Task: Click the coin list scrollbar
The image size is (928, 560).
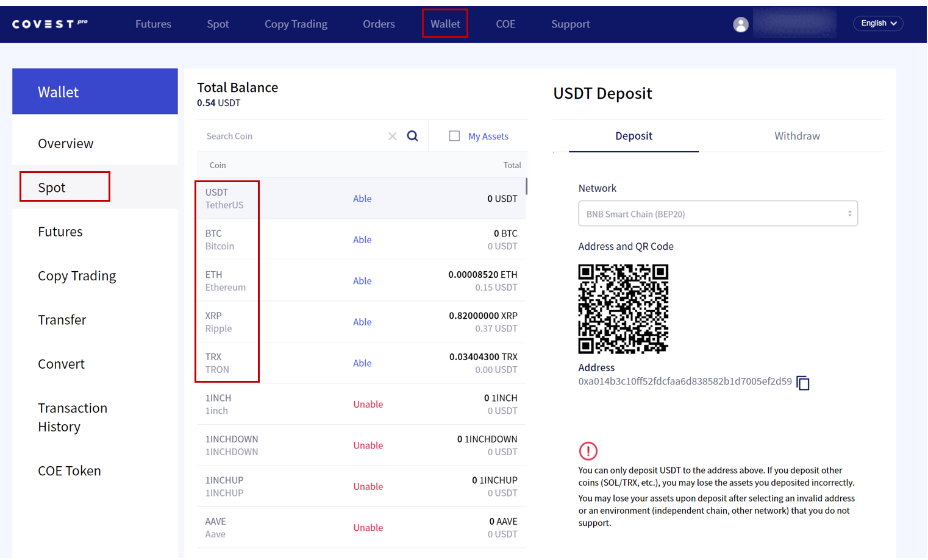Action: [526, 186]
